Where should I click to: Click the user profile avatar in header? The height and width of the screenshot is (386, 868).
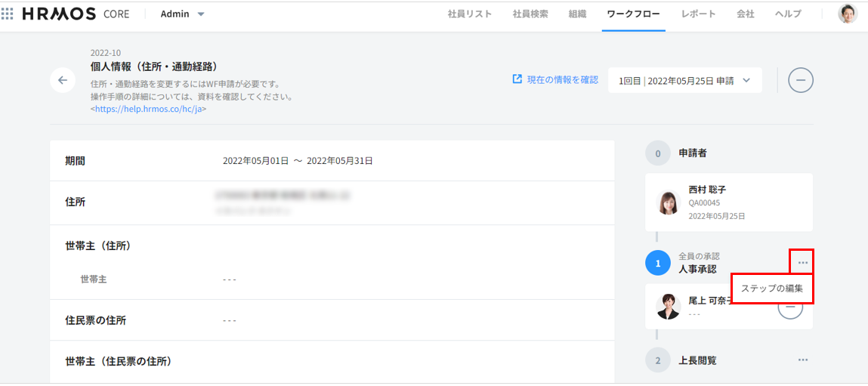click(x=848, y=14)
